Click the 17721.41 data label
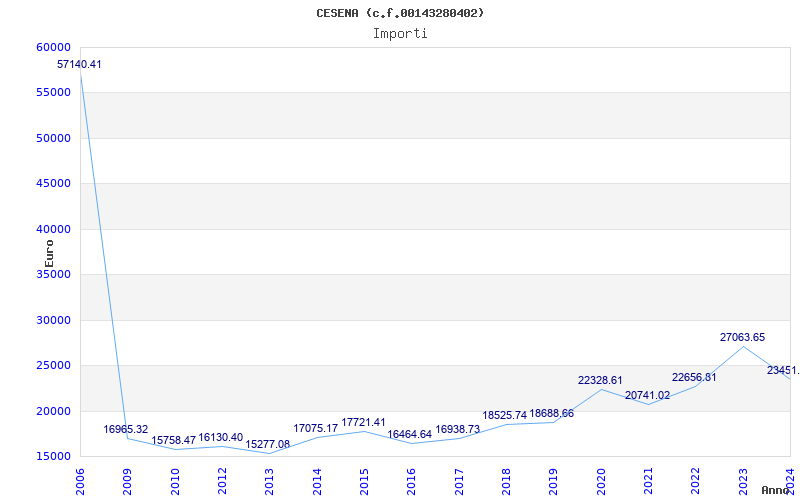The height and width of the screenshot is (500, 800). pos(363,422)
